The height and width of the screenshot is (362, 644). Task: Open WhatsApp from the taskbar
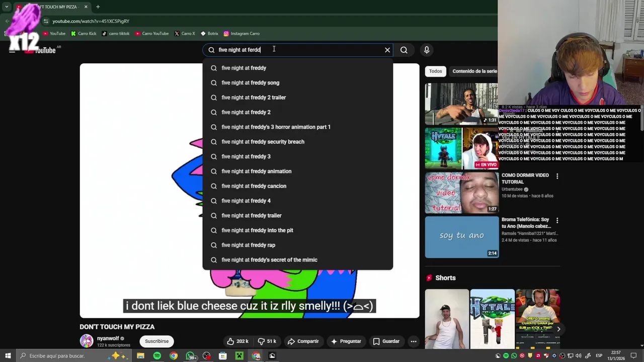tap(190, 356)
